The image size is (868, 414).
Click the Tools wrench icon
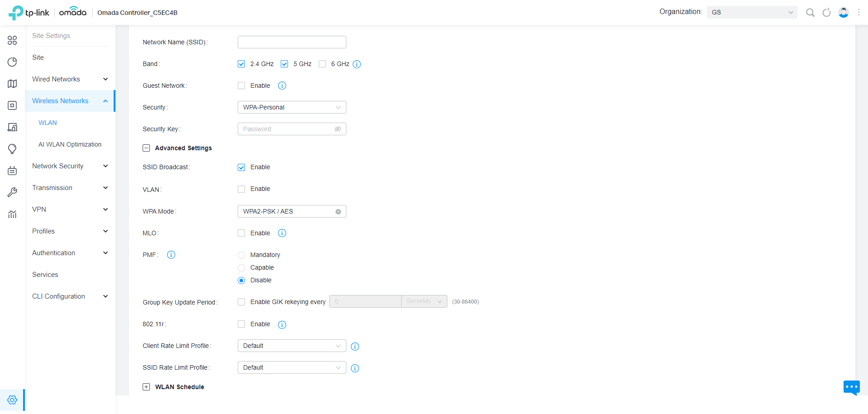pyautogui.click(x=12, y=192)
